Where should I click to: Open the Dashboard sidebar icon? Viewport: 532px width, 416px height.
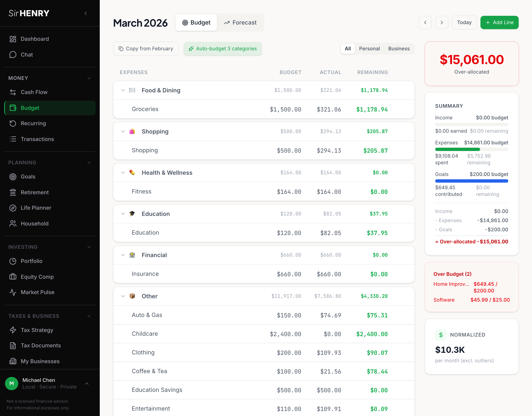coord(13,39)
